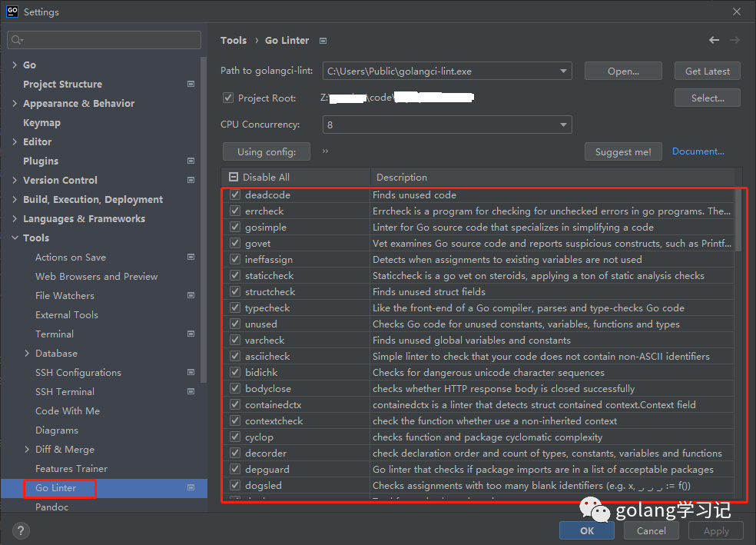756x545 pixels.
Task: Click the Cancel button
Action: point(651,530)
